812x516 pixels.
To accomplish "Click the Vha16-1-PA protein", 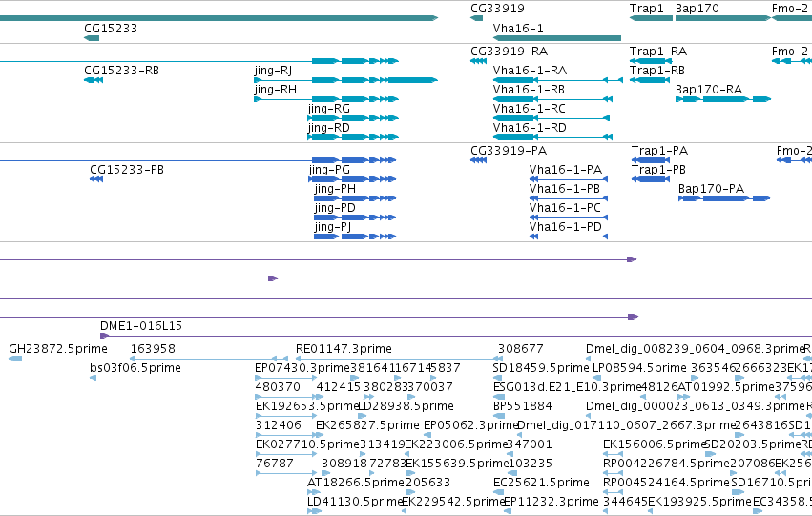I will click(x=568, y=179).
